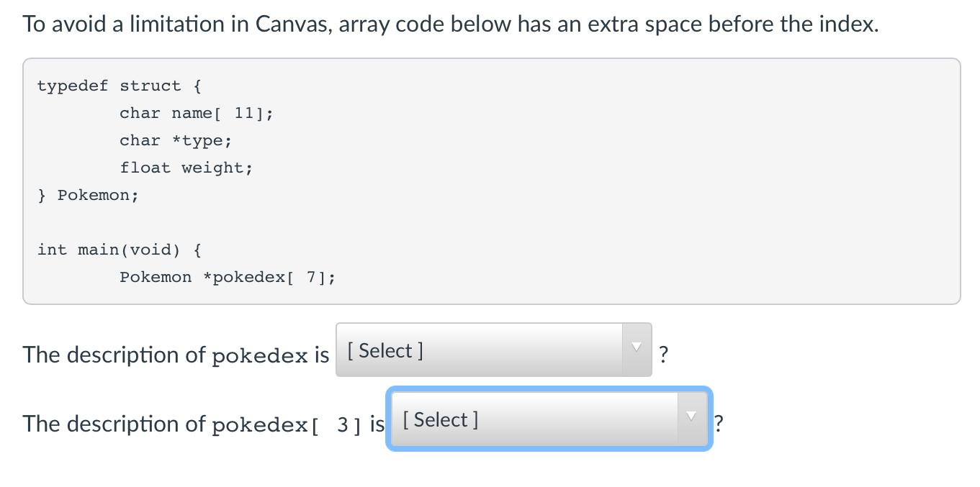The height and width of the screenshot is (487, 980).
Task: Click the question mark after the first dropdown
Action: (662, 354)
